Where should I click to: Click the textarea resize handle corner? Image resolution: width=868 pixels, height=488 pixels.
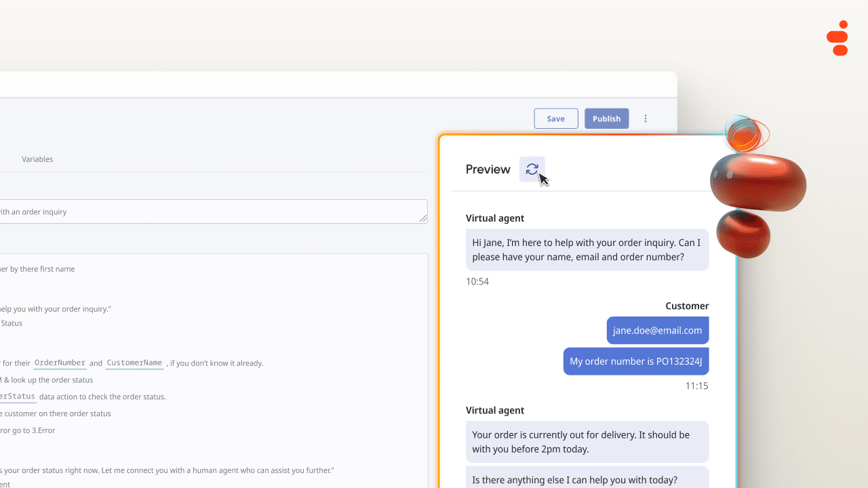(x=423, y=218)
